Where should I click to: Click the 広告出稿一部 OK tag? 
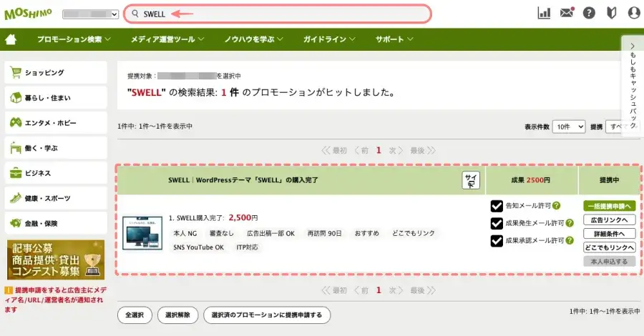click(x=270, y=233)
